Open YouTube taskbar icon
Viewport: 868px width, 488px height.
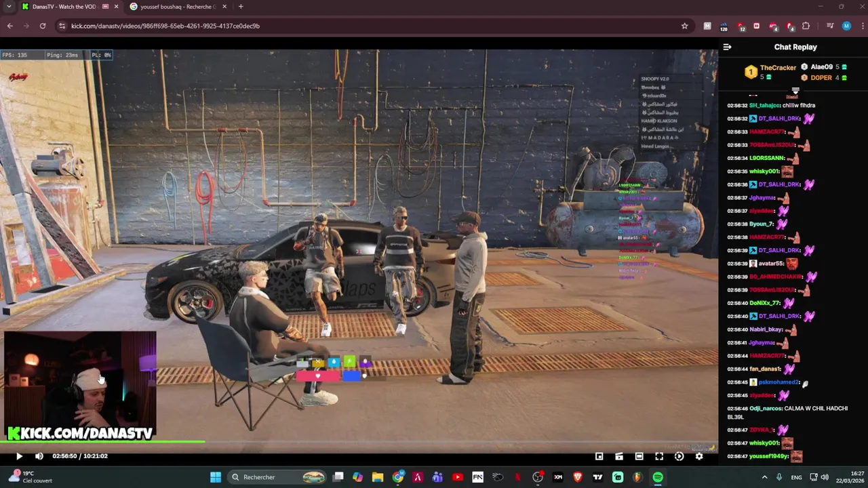coord(458,477)
